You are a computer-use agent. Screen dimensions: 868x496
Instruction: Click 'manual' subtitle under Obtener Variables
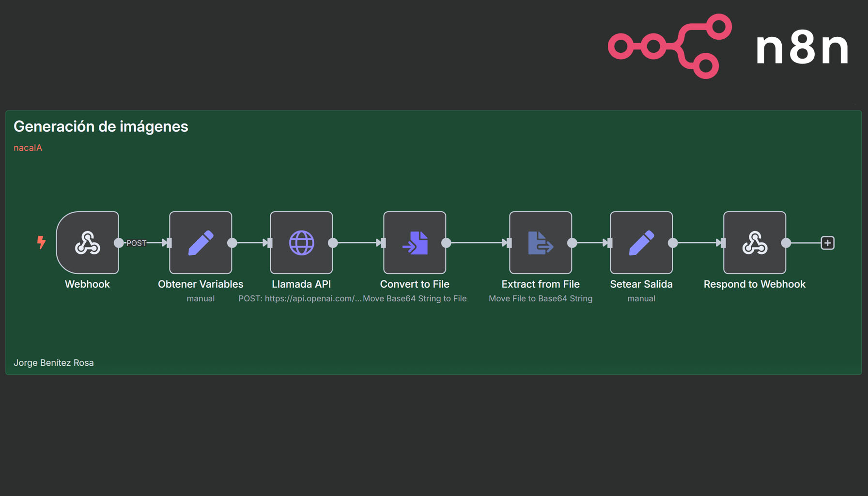201,298
